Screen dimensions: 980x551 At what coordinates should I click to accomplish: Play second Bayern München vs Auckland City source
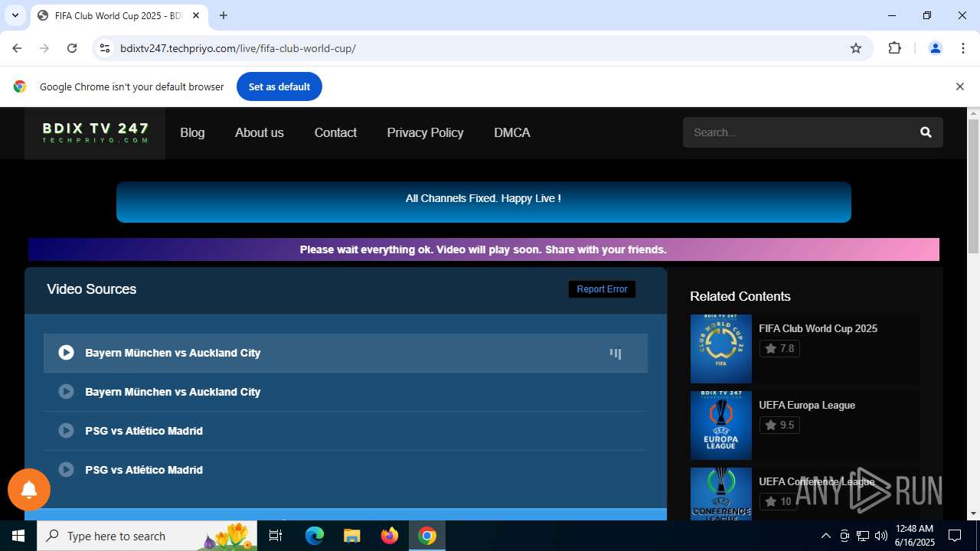click(x=345, y=392)
